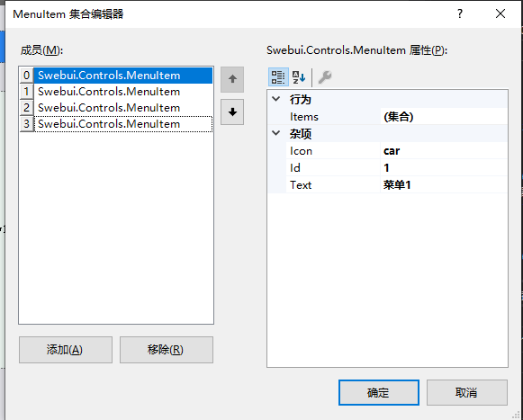This screenshot has width=523, height=420.
Task: Edit the Text value field 菜单1
Action: pyautogui.click(x=444, y=184)
